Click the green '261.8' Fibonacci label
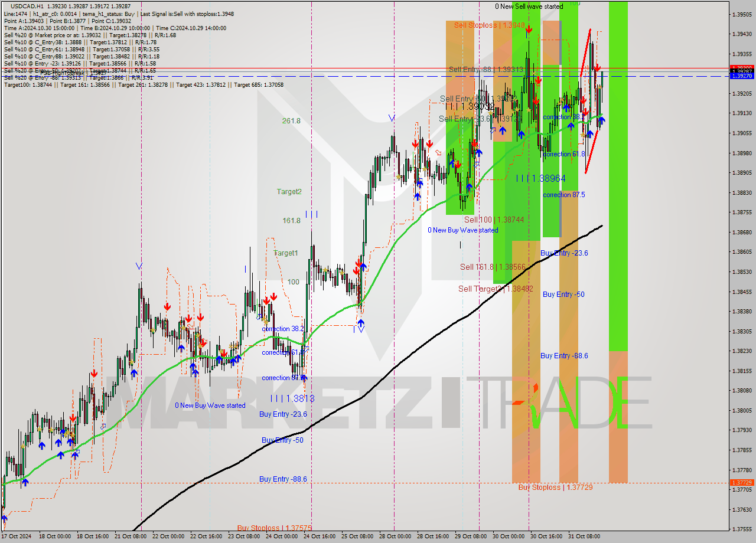 [x=291, y=120]
